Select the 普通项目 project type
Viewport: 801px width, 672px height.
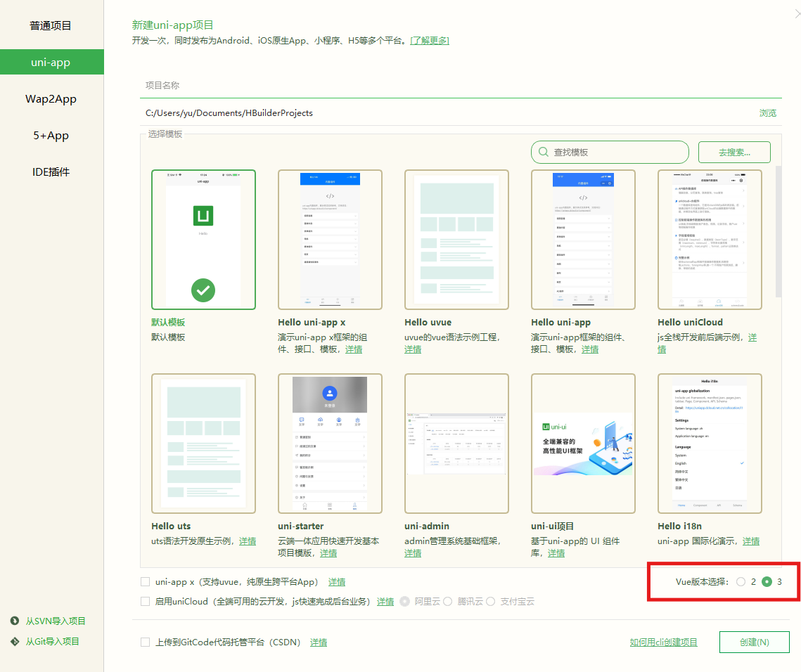51,25
